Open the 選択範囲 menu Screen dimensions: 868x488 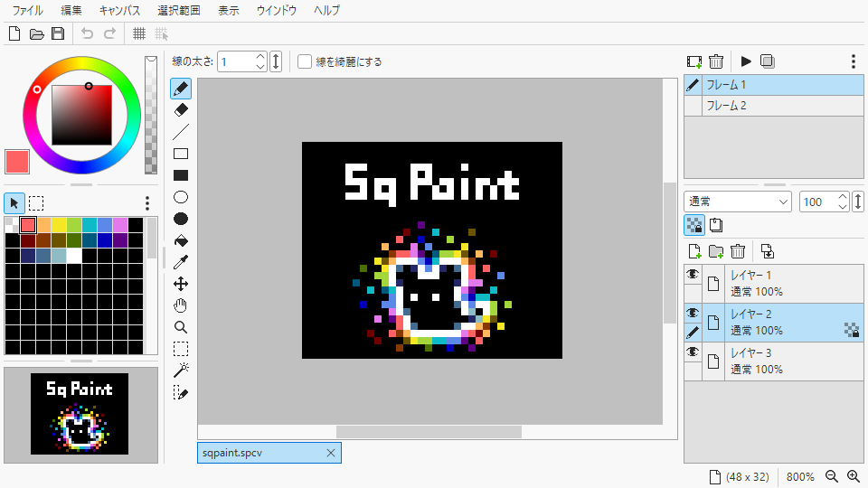click(178, 11)
